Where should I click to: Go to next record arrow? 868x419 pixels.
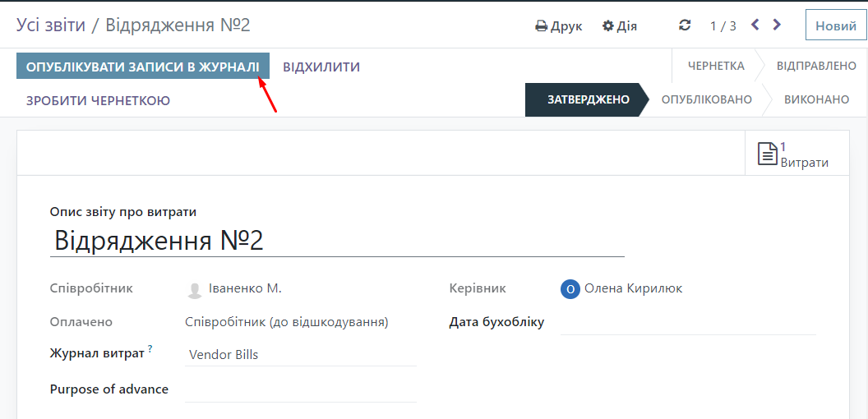777,25
